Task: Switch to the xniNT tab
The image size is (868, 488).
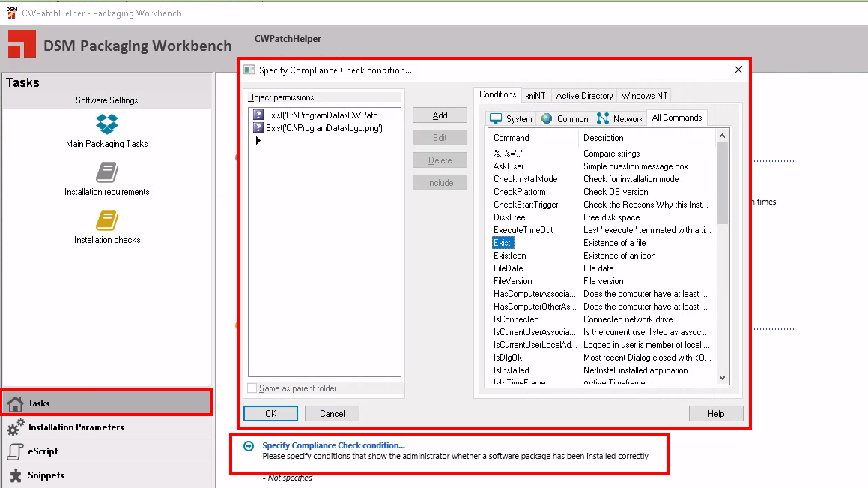Action: pos(535,96)
